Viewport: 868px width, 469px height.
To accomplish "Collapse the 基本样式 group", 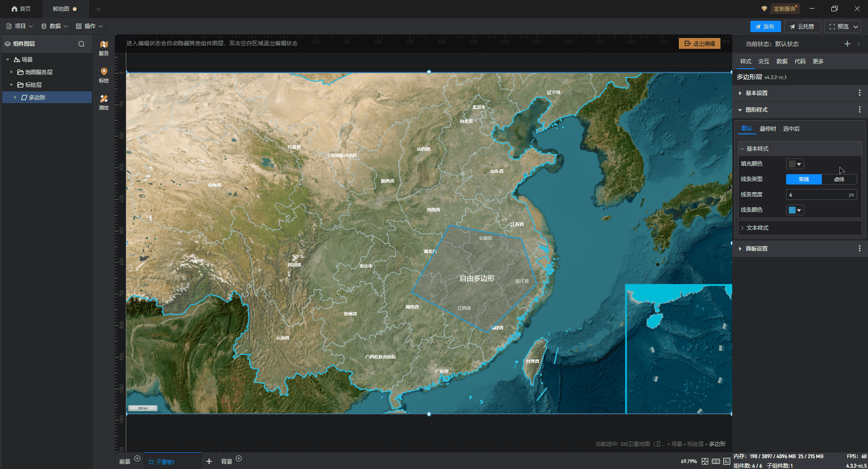I will [x=742, y=149].
